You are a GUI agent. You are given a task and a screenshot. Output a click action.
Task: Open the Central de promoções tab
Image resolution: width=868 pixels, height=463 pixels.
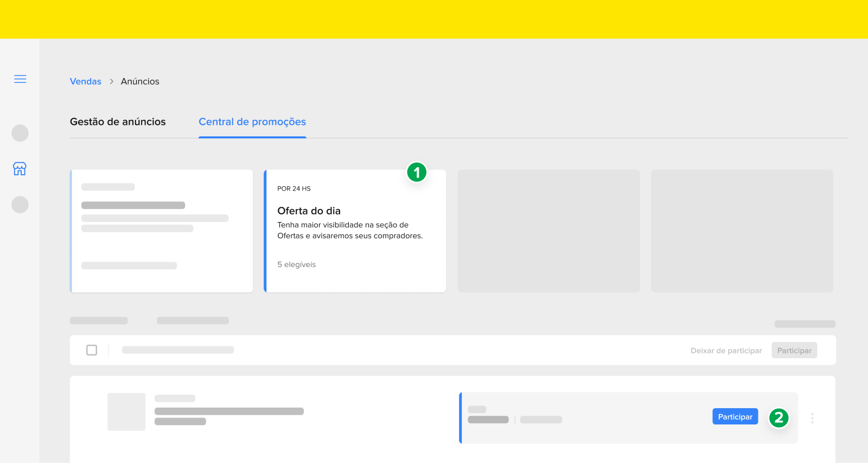click(x=252, y=122)
